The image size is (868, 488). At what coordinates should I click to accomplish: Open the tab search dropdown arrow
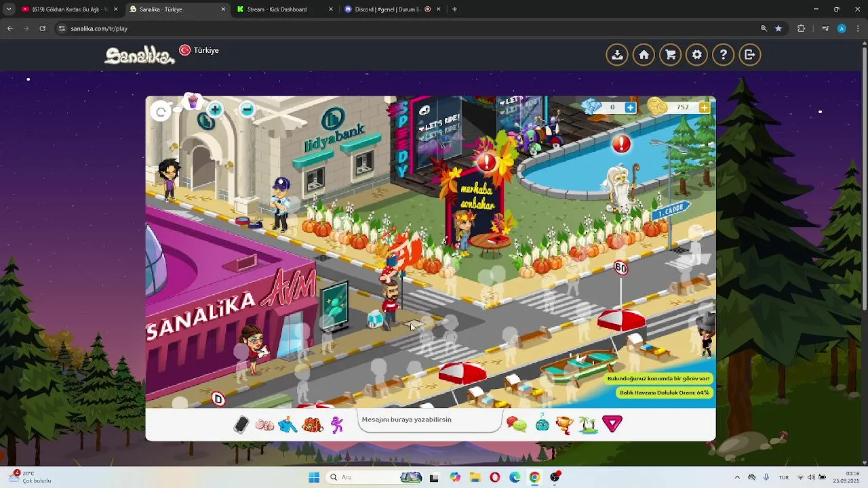click(x=8, y=9)
